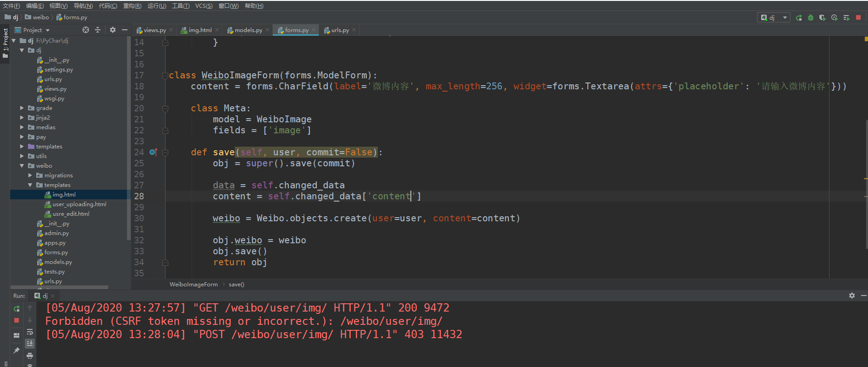This screenshot has width=868, height=367.
Task: Stop the running process in top toolbar
Action: coord(858,17)
